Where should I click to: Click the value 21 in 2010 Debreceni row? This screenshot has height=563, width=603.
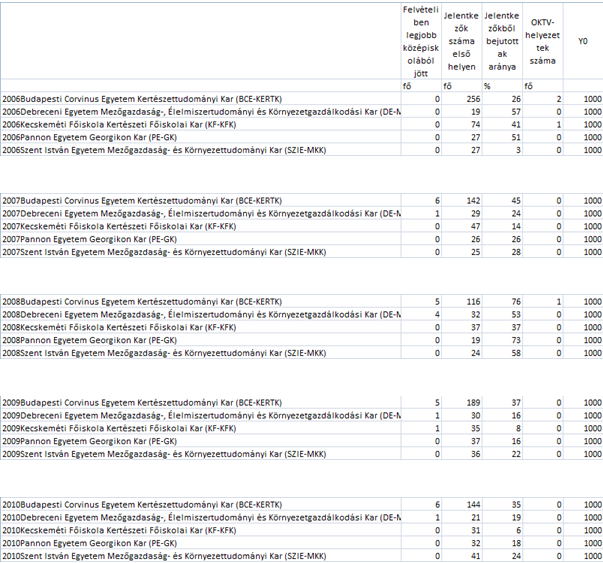click(x=461, y=517)
